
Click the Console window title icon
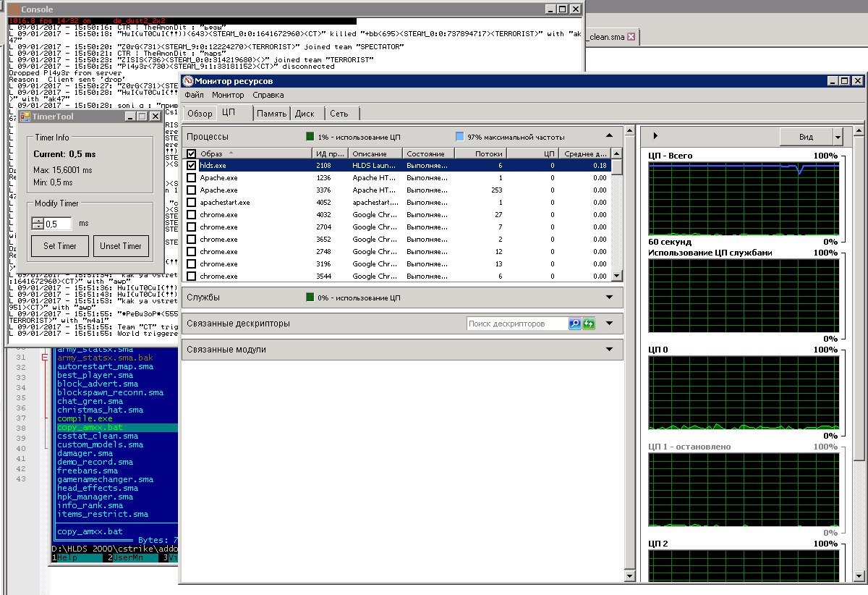pyautogui.click(x=14, y=9)
